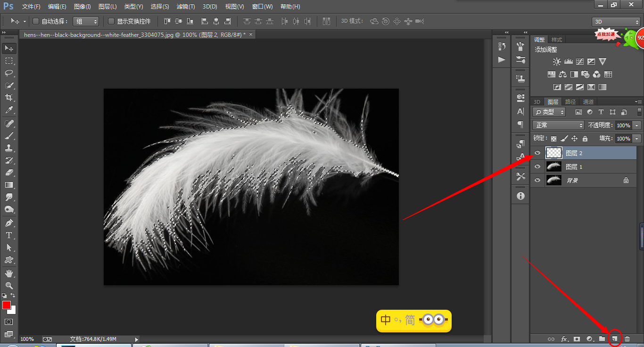Toggle lock all padlock icon
The image size is (644, 347).
tap(585, 139)
